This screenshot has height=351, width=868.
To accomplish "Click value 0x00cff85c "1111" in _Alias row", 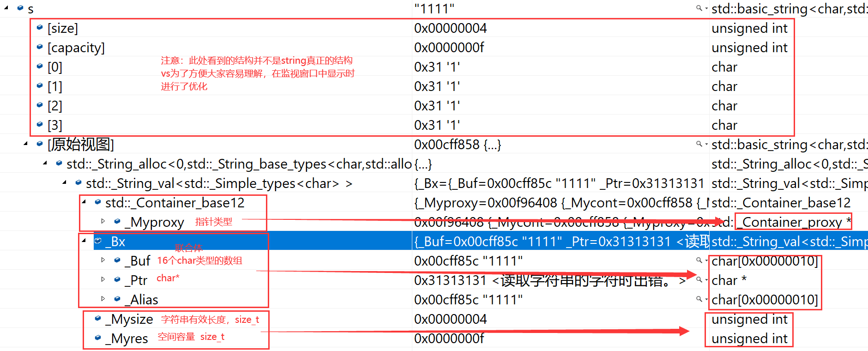I will [469, 300].
